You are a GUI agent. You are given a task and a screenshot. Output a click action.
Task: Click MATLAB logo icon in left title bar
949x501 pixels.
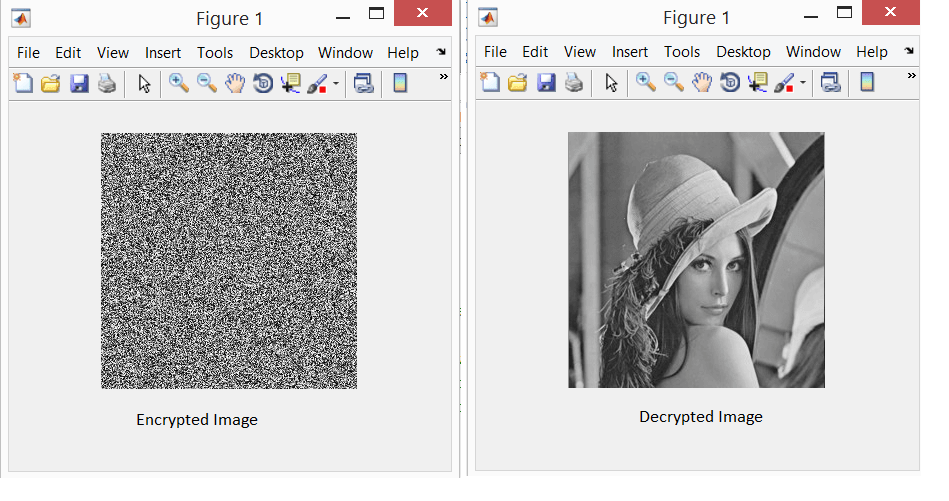[21, 18]
